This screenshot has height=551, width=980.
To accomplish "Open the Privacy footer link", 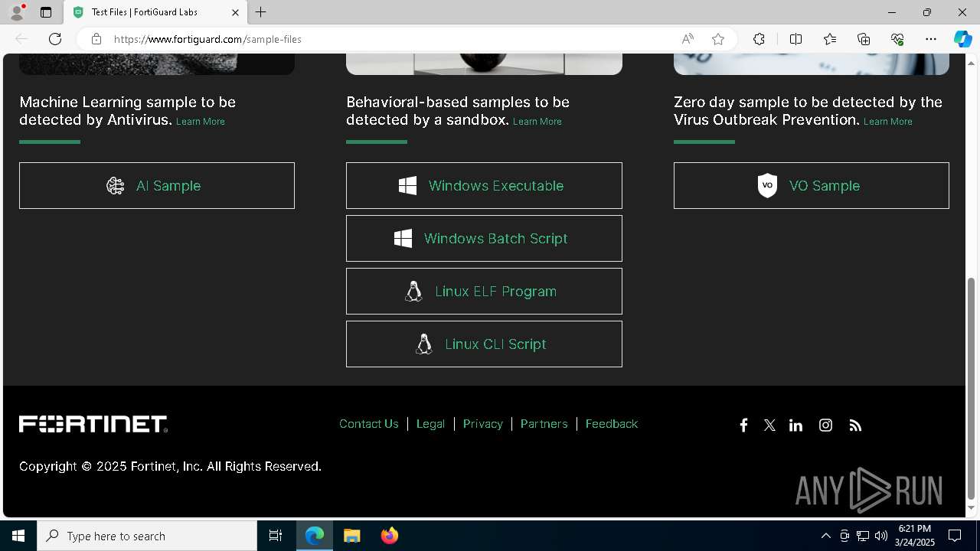I will 483,423.
